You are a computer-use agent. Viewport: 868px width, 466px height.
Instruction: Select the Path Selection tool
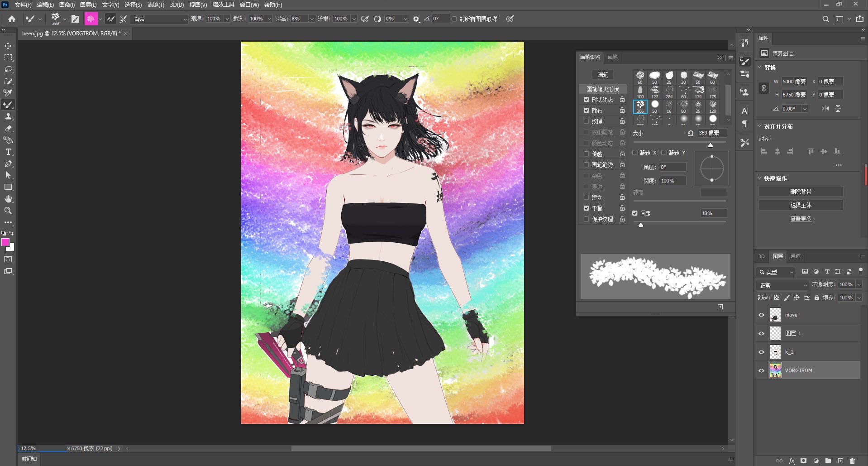click(8, 175)
